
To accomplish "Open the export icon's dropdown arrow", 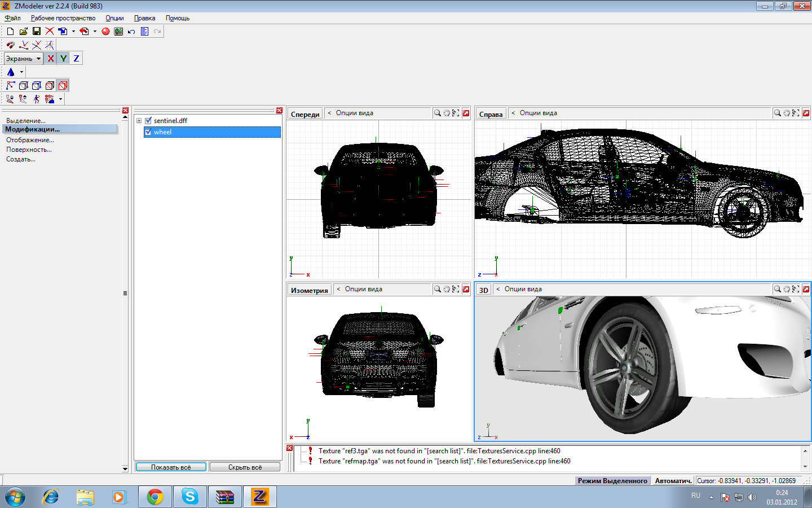I will 95,32.
